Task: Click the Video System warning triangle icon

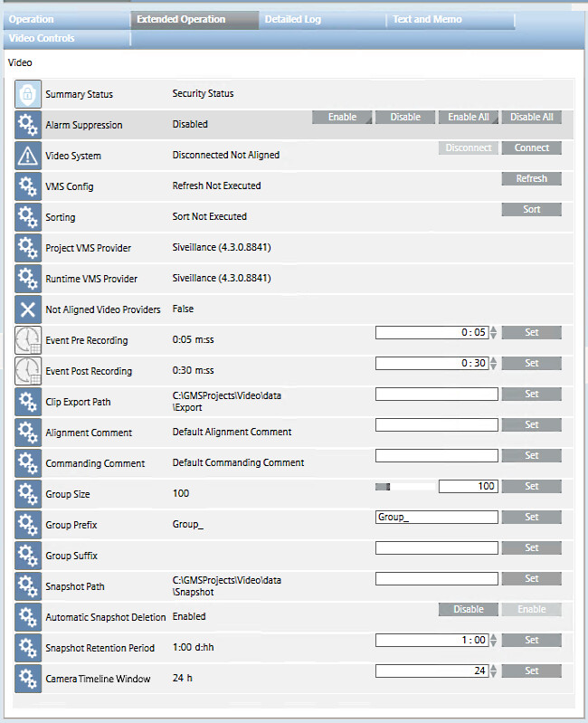Action: [28, 156]
